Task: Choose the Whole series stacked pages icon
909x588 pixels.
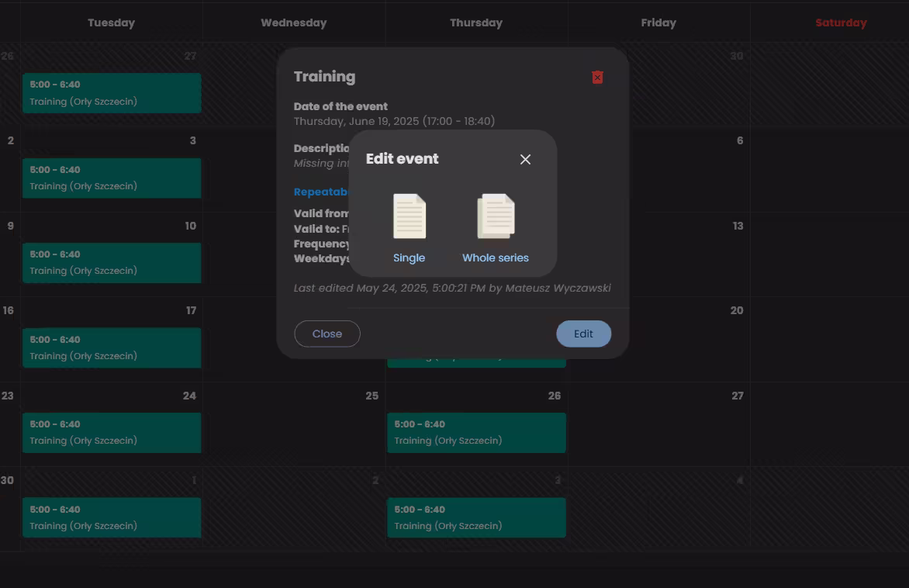Action: [x=496, y=216]
